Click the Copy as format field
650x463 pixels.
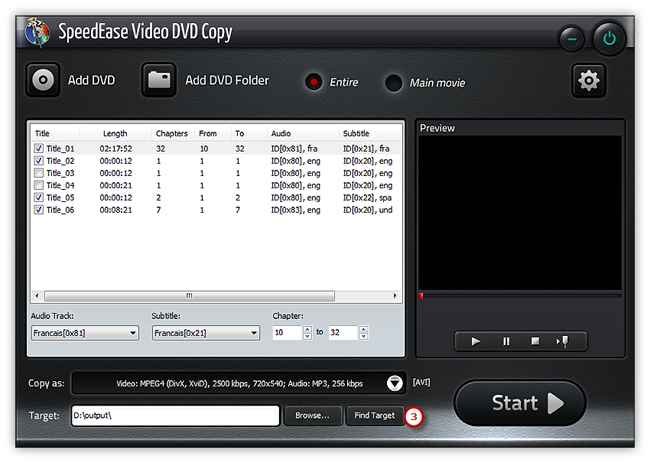coord(239,383)
